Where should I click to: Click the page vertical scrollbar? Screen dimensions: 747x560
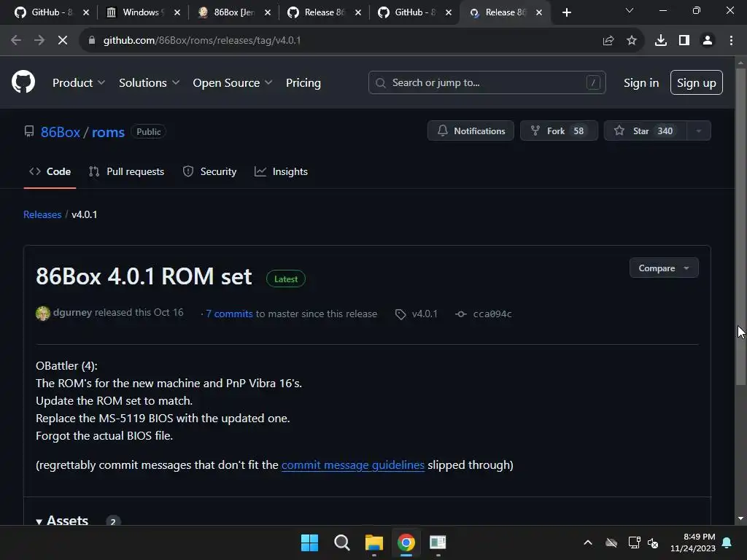coord(741,227)
